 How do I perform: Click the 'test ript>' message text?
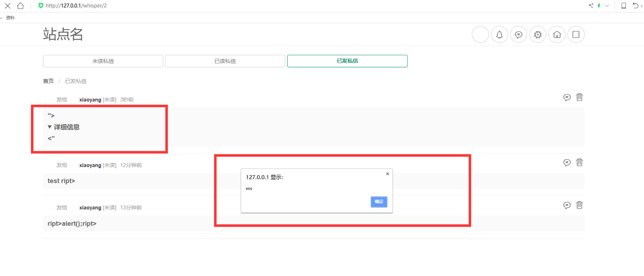click(x=61, y=181)
